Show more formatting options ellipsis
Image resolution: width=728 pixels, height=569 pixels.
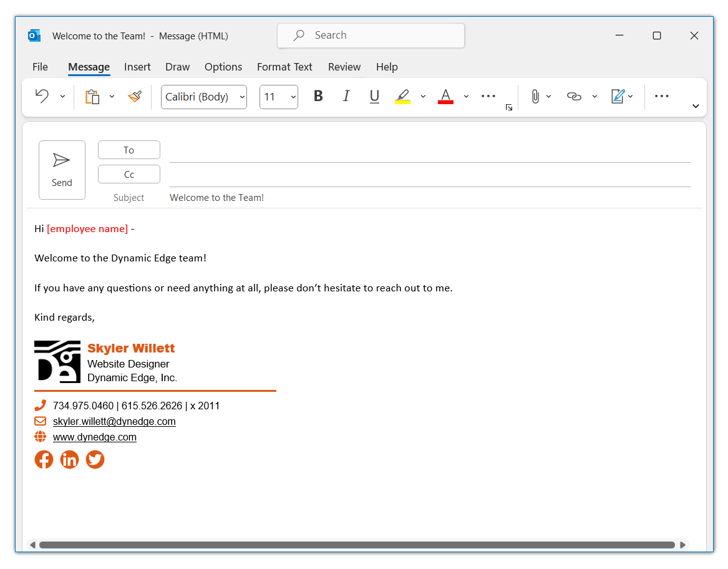[488, 96]
